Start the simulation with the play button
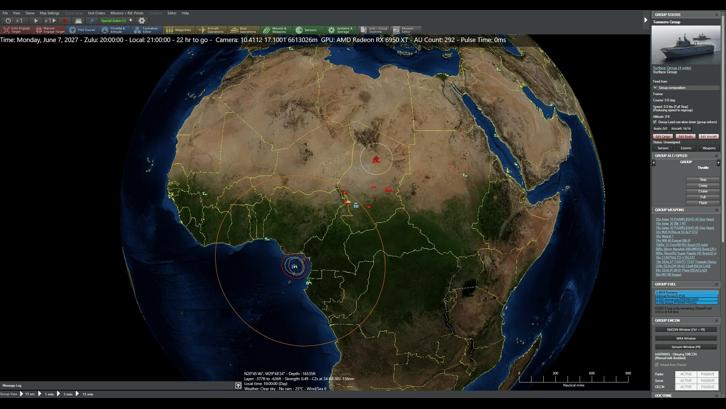726x409 pixels. 36,21
